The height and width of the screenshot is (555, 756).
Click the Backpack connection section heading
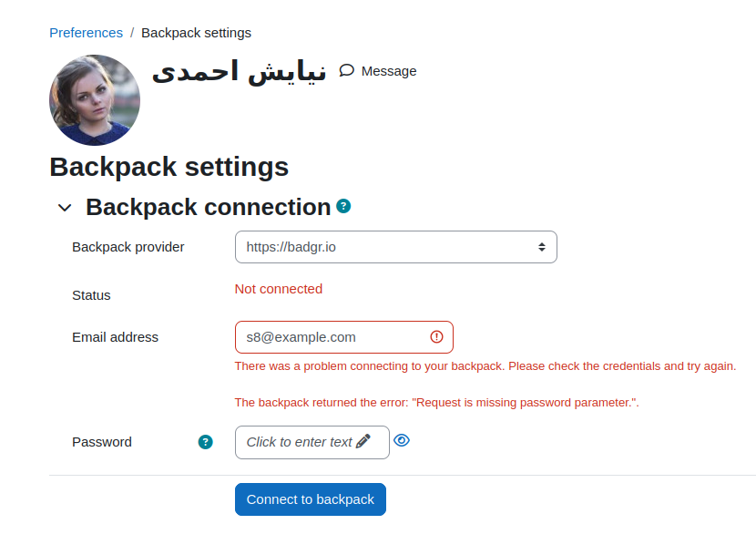[x=209, y=207]
